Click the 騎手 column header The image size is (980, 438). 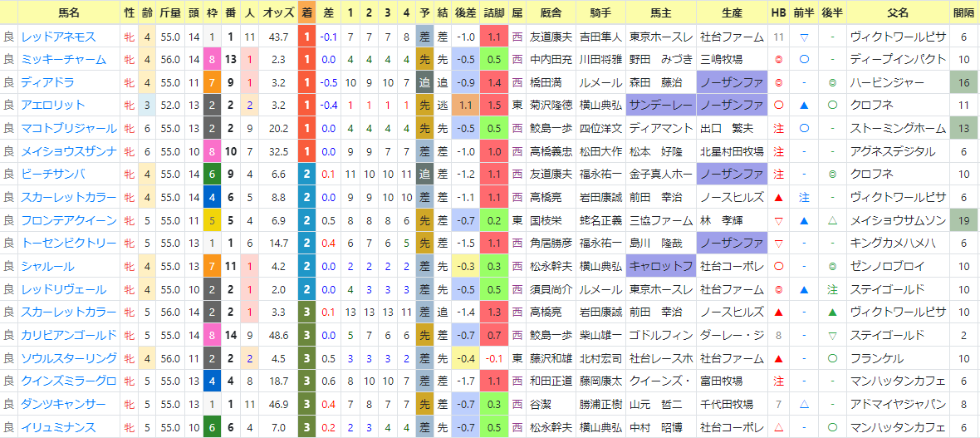click(x=600, y=12)
